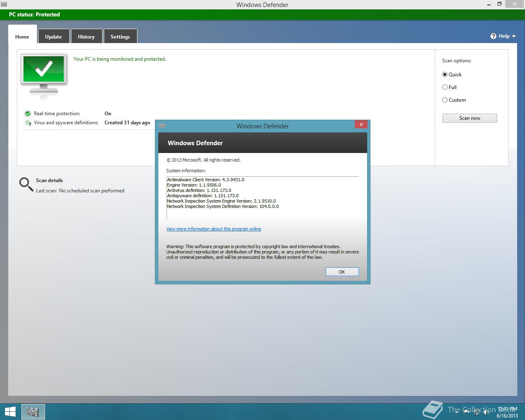Screen dimensions: 525x420
Task: Click the '© 2013 Microsoft. All rights reserved.' text
Action: click(203, 160)
